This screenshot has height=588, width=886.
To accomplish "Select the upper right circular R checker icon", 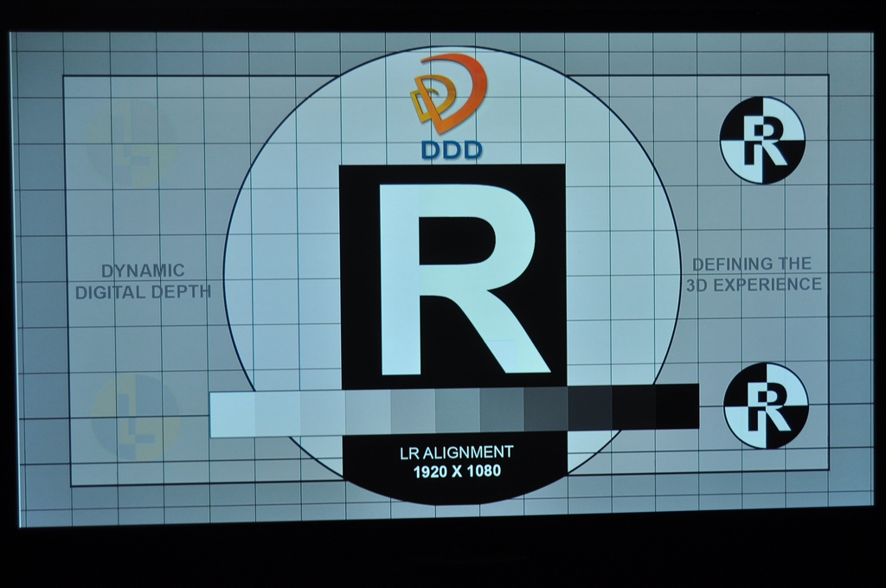I will (x=762, y=140).
